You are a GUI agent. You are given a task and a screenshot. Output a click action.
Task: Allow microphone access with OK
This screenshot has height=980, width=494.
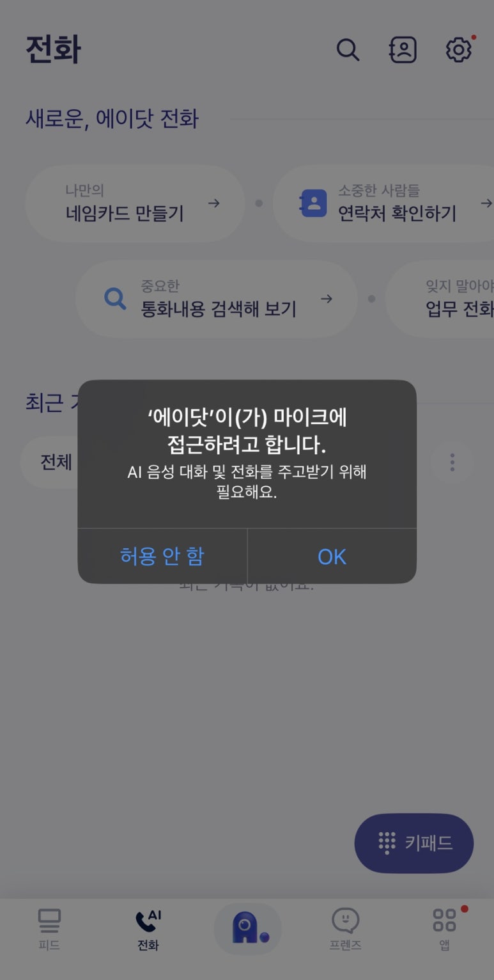pos(332,556)
